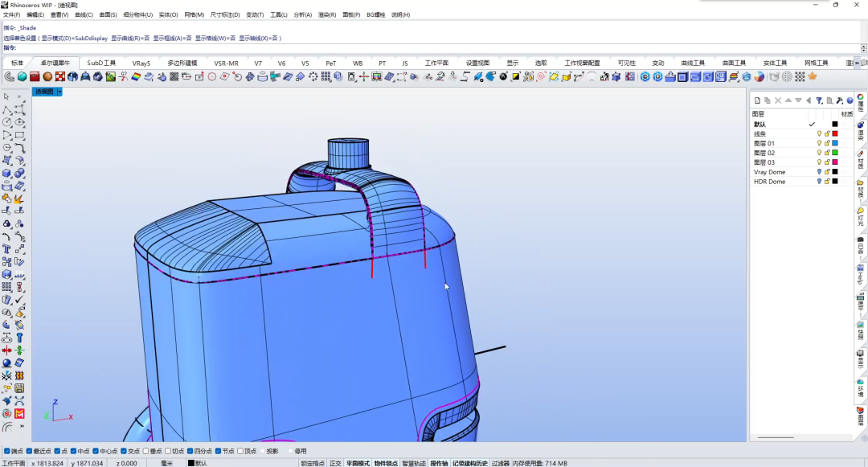Open the layer filter funnel icon
The height and width of the screenshot is (467, 868).
tap(819, 100)
